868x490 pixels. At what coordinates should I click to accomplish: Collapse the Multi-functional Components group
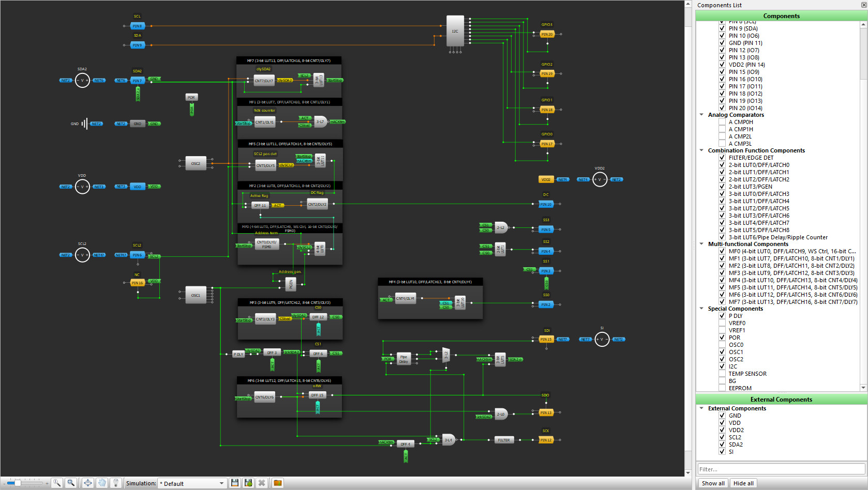point(701,244)
